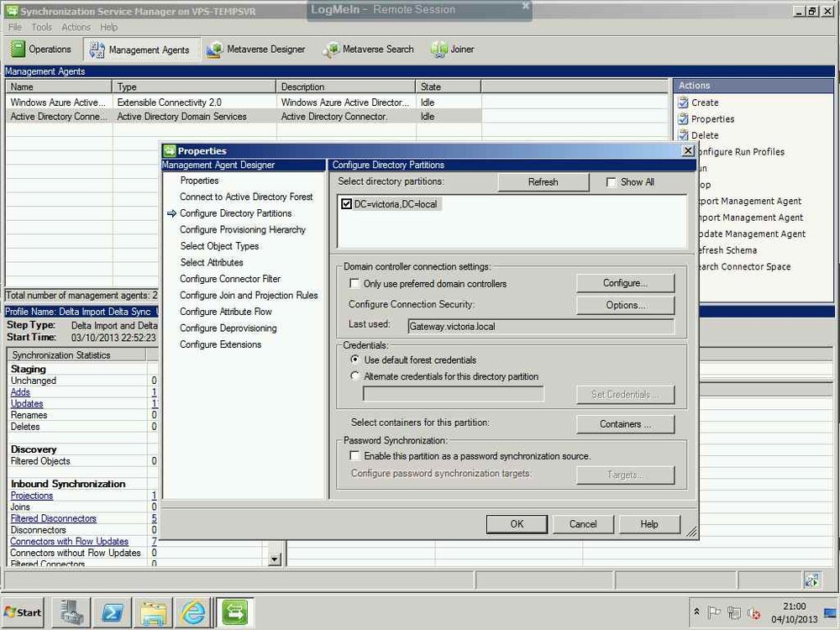Click Search Connector Space action
840x630 pixels.
743,266
